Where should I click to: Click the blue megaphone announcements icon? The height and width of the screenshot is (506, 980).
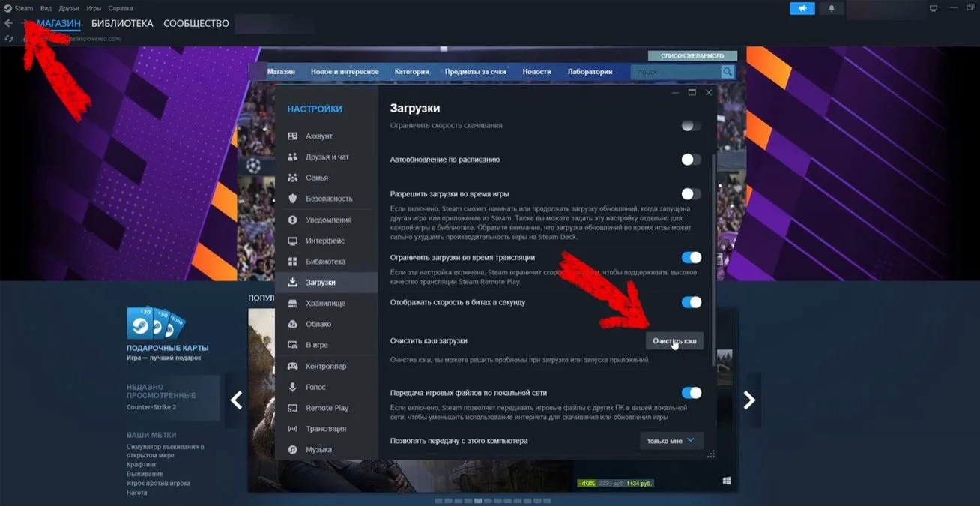click(x=802, y=8)
